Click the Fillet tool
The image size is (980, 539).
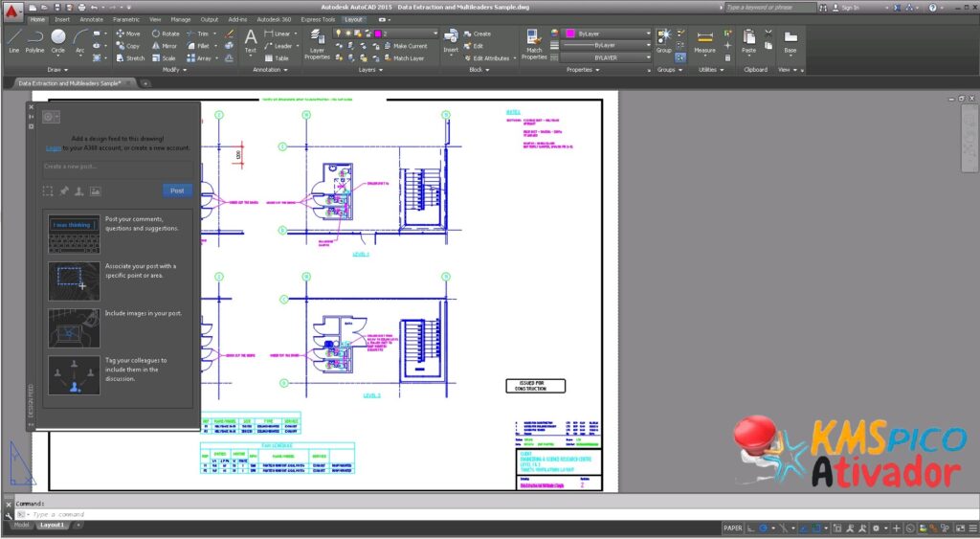[x=198, y=46]
